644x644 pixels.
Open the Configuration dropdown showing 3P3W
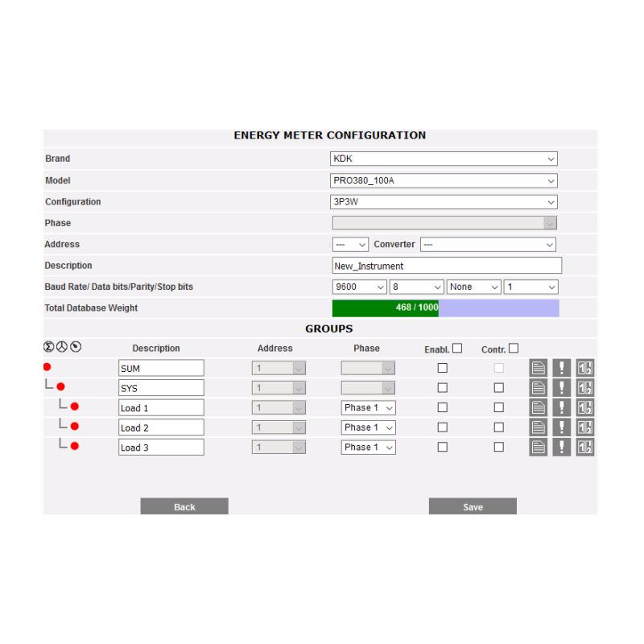(444, 202)
